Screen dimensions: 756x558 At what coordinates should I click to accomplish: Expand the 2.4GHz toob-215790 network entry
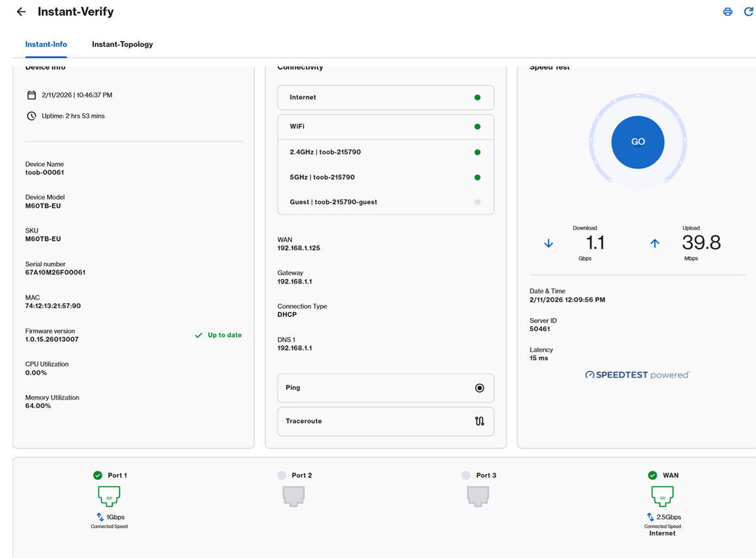(385, 151)
